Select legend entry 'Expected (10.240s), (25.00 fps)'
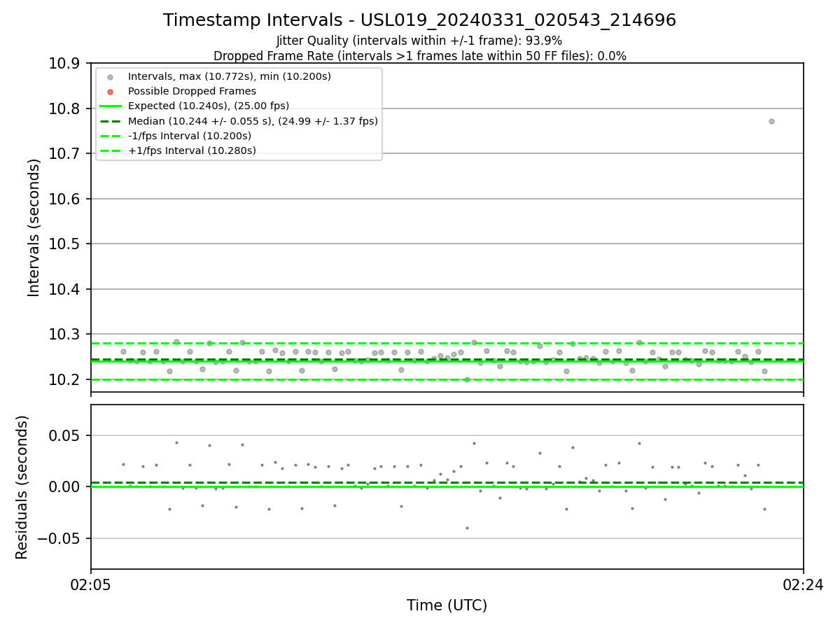The image size is (840, 630). coord(209,106)
